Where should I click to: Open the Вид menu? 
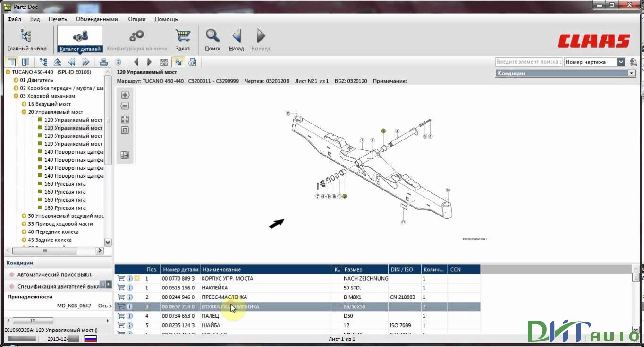tap(35, 19)
